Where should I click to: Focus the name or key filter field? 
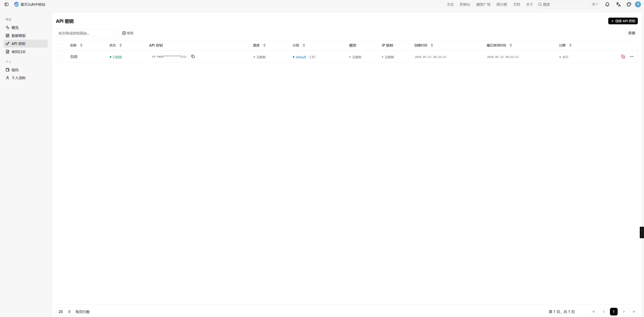click(x=86, y=33)
